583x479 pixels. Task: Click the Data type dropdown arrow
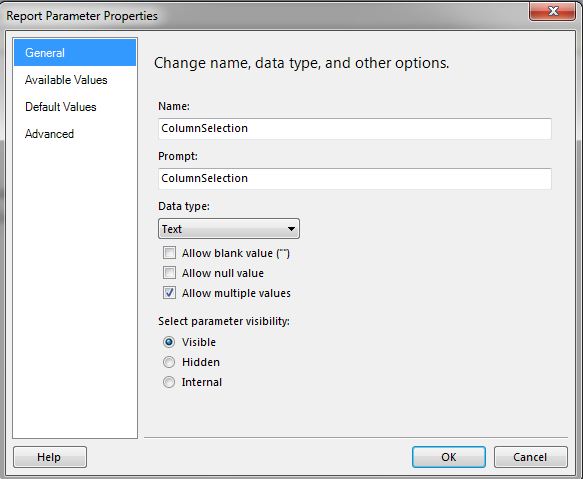(x=292, y=229)
